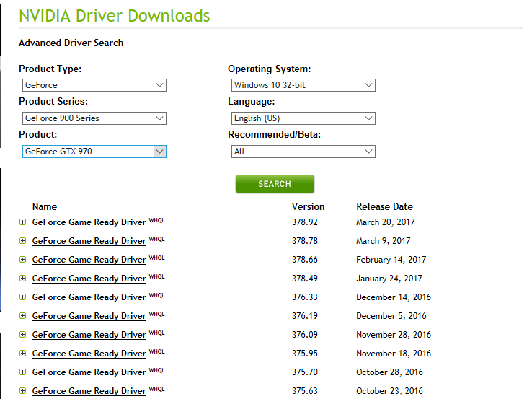
Task: Click the Version column header
Action: pos(308,207)
